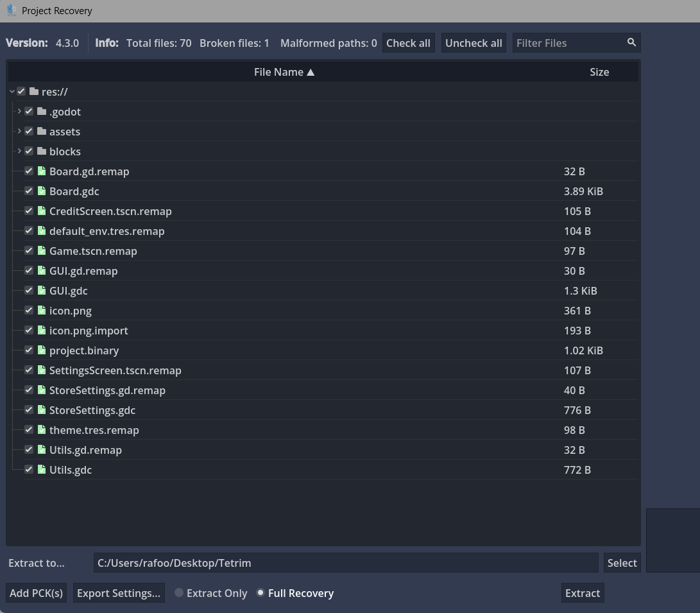Screen dimensions: 700x613
Task: Click the file icon beside project.binary
Action: tap(42, 350)
